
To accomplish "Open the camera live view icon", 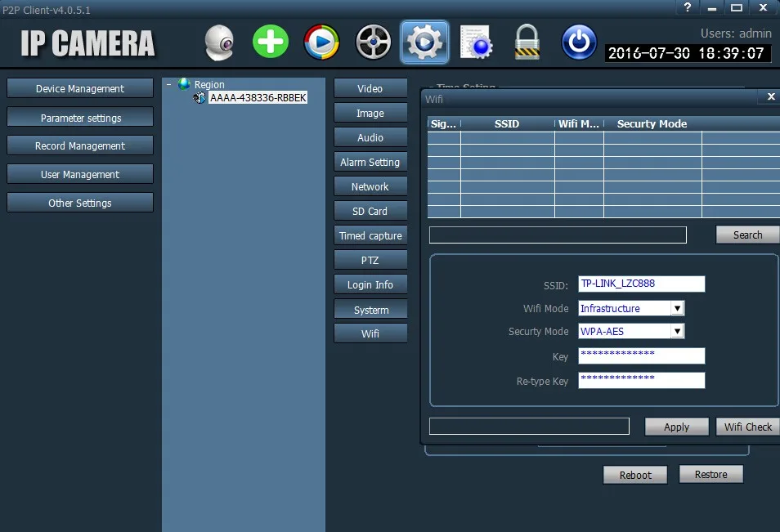I will [218, 42].
